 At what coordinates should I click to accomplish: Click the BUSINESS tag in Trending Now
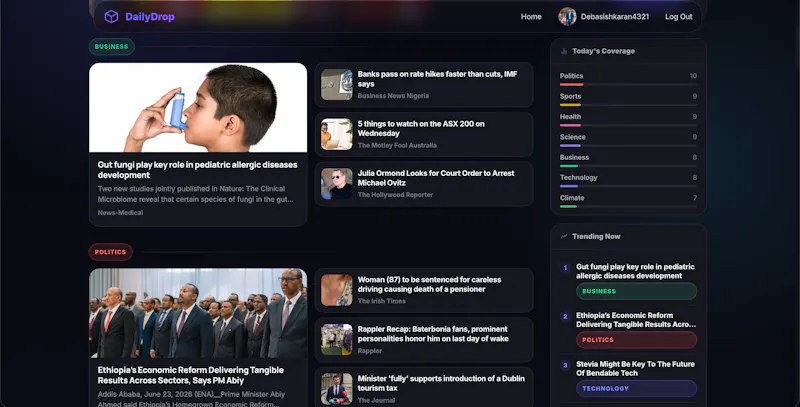click(x=637, y=291)
